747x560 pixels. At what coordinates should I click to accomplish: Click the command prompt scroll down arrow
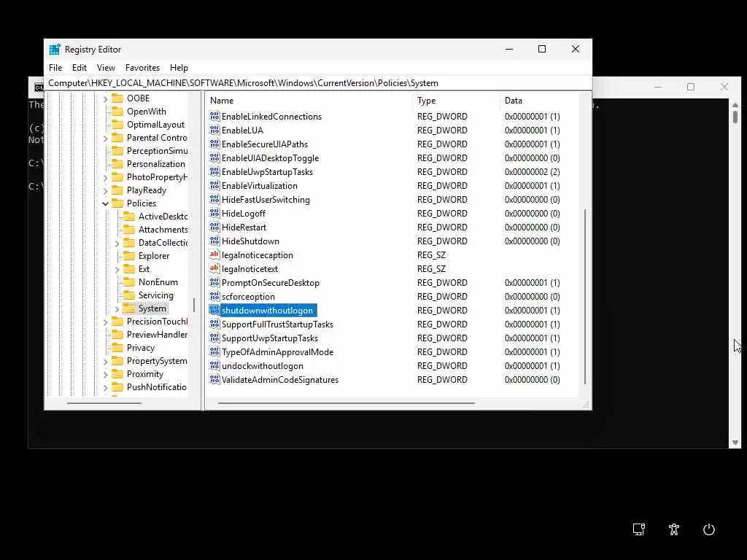tap(735, 443)
